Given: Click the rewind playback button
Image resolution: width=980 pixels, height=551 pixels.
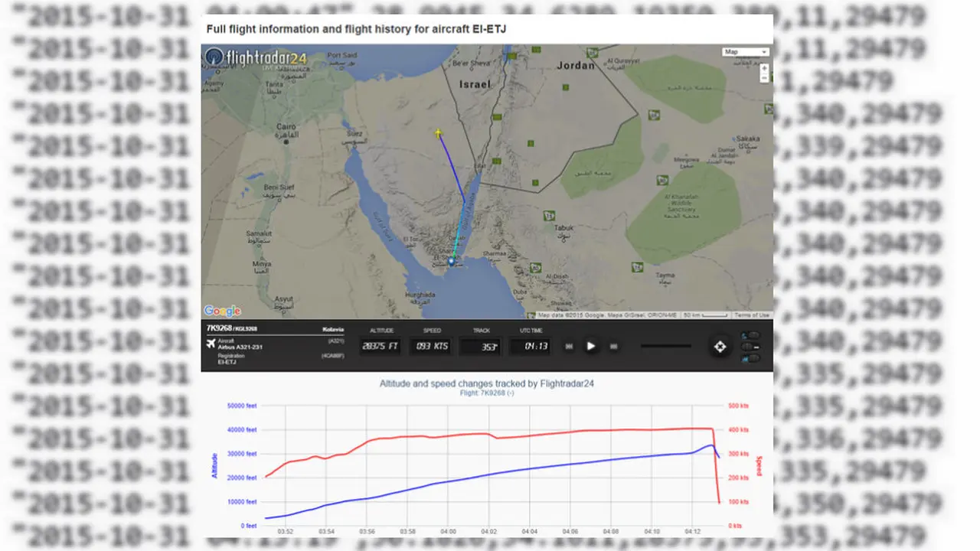Looking at the screenshot, I should click(569, 347).
